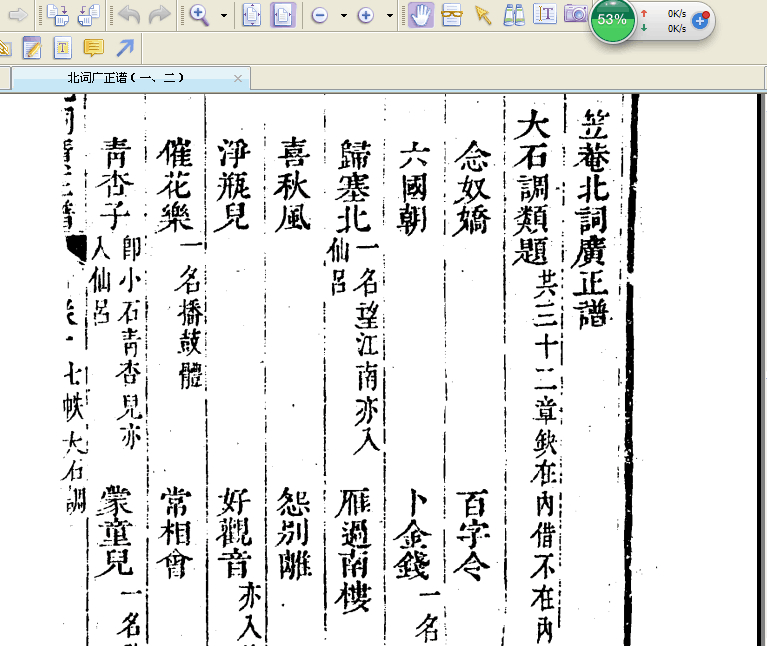Image resolution: width=767 pixels, height=646 pixels.
Task: Open search with the binoculars icon
Action: pos(514,15)
